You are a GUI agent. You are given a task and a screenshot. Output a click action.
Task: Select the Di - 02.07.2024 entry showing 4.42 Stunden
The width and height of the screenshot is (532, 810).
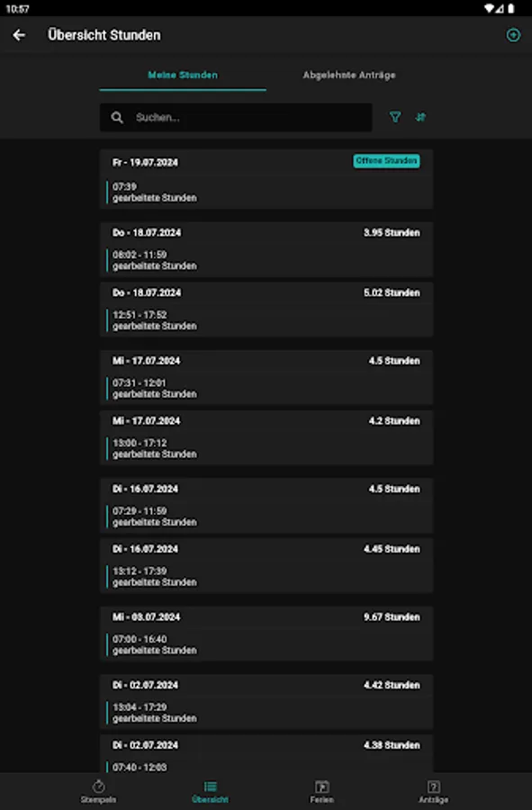click(266, 702)
